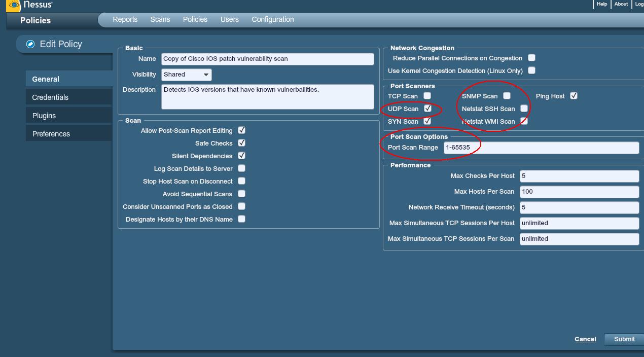Enable the SNMP Scan checkbox
This screenshot has width=644, height=357.
(x=507, y=95)
